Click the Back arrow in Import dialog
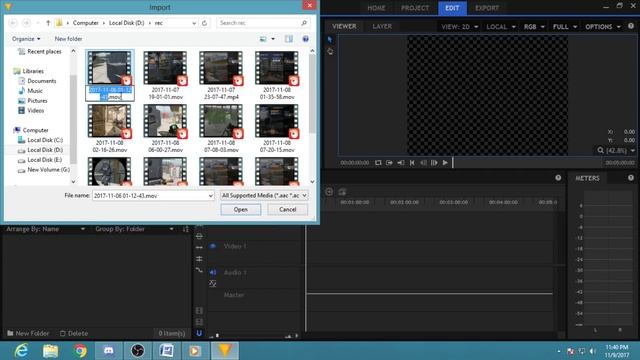The width and height of the screenshot is (640, 360). [x=13, y=23]
